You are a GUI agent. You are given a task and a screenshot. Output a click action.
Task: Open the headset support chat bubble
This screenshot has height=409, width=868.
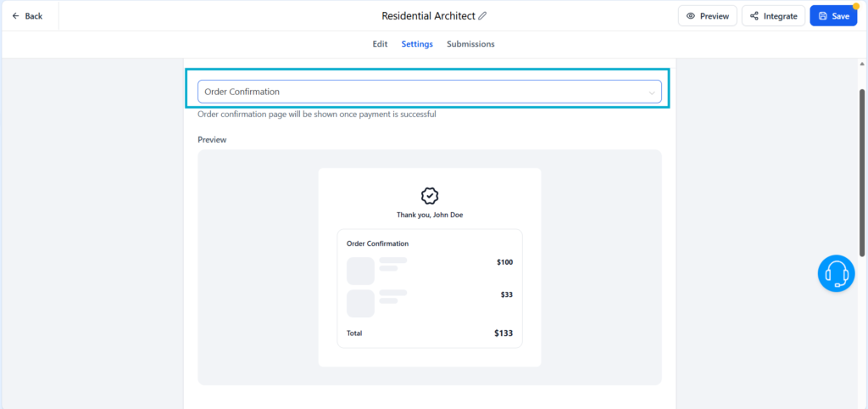836,273
